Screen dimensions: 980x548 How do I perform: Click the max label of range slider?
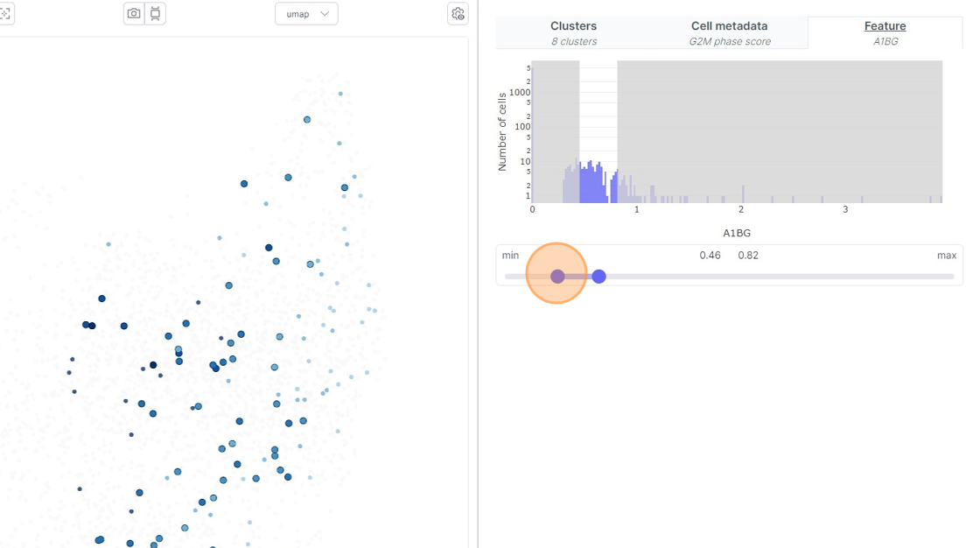click(x=947, y=256)
